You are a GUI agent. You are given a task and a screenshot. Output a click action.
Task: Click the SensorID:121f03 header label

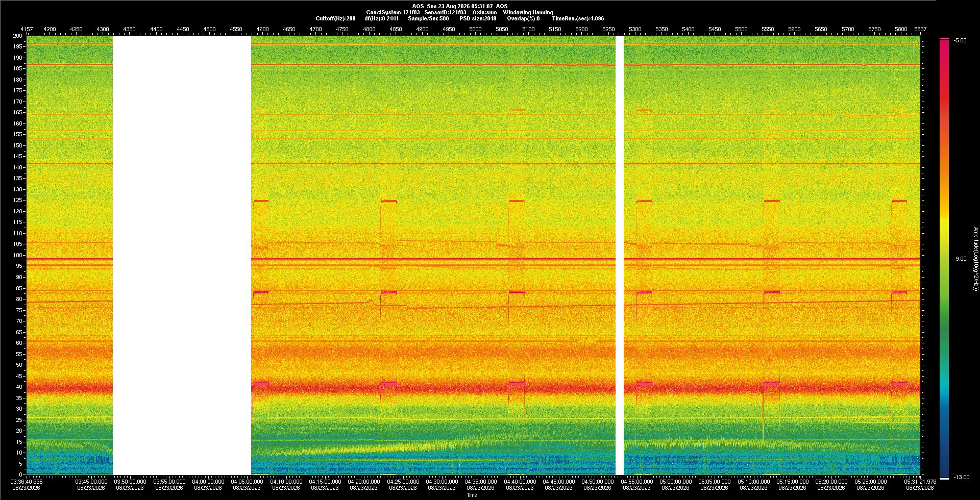click(x=445, y=12)
